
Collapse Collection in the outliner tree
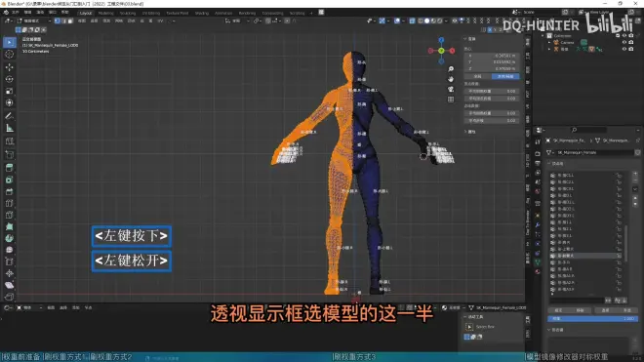point(543,36)
